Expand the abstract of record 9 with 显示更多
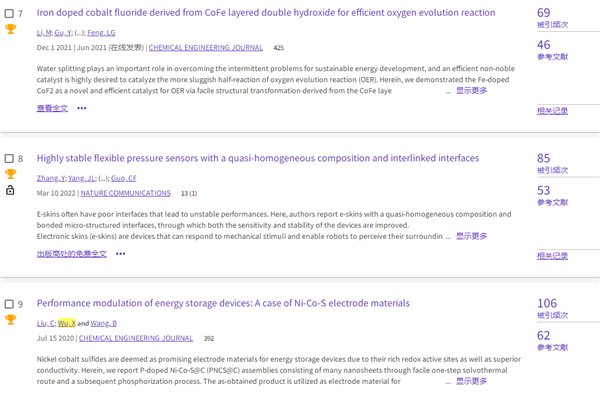This screenshot has height=393, width=600. click(x=471, y=381)
